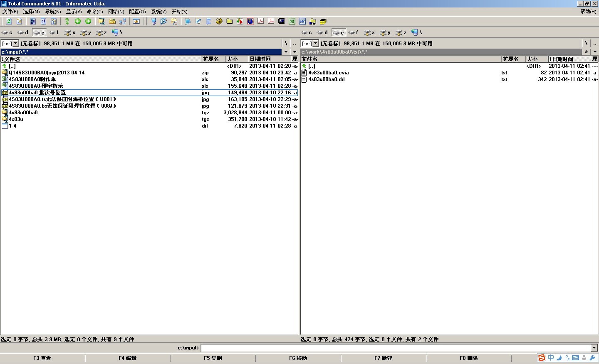Switch to brief file list view icon
The image size is (599, 364).
tap(33, 21)
